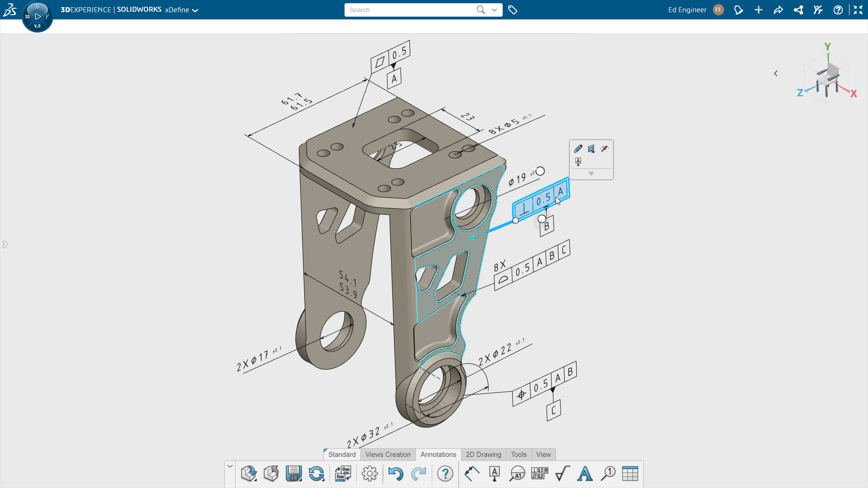Switch to the 2D Drawing tab
This screenshot has width=868, height=488.
[x=483, y=454]
